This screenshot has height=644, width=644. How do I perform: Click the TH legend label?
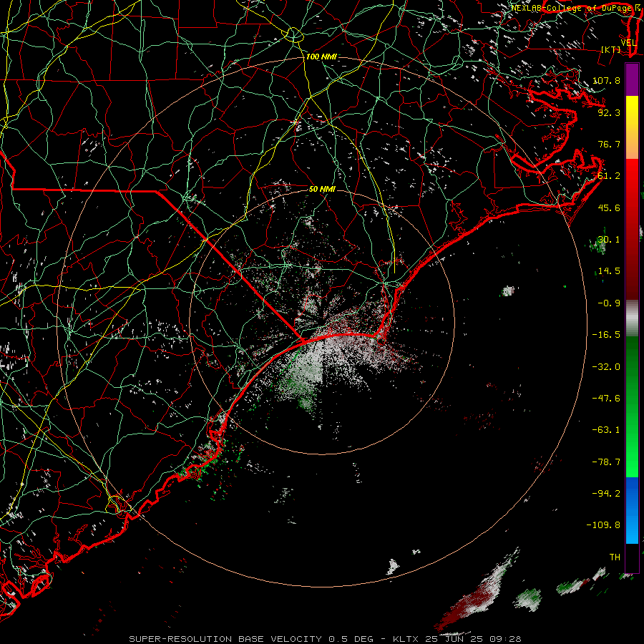[615, 557]
